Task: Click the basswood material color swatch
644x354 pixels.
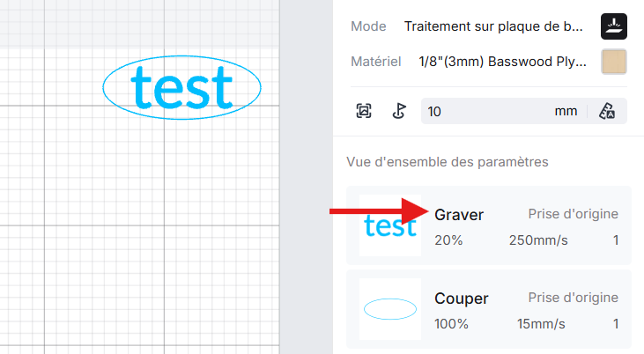Action: pos(613,62)
